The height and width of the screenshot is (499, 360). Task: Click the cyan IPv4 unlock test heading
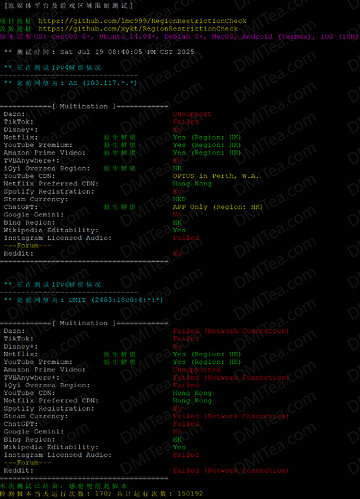[53, 68]
